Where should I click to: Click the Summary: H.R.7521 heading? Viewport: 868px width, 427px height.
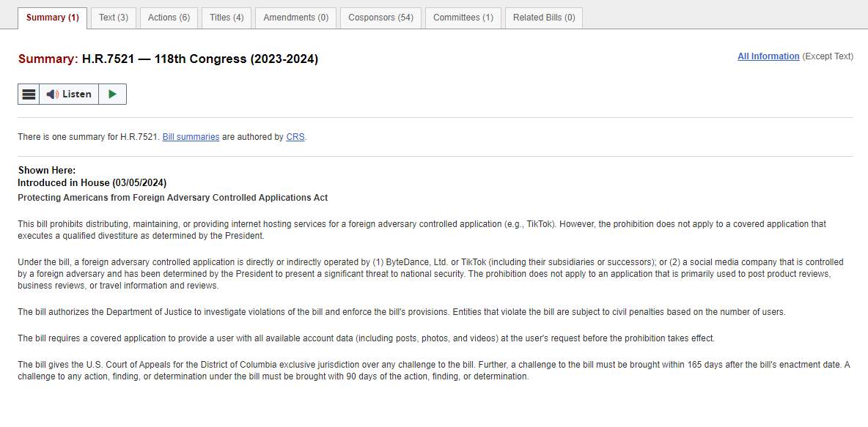[168, 59]
